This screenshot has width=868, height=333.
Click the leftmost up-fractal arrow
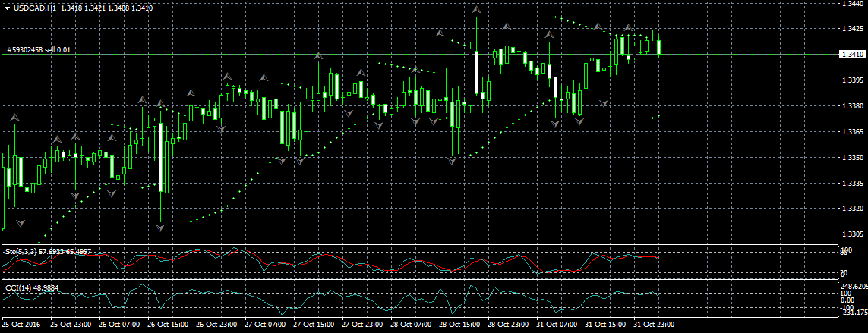tap(14, 118)
